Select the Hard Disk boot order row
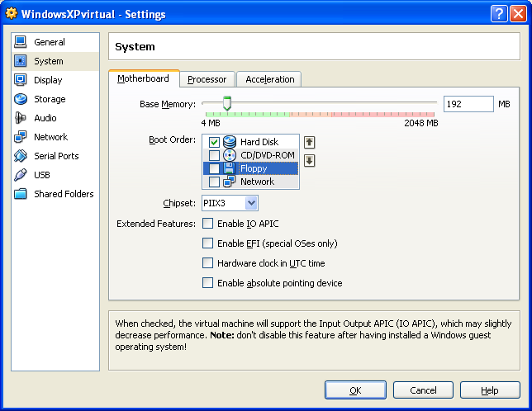 coord(251,142)
